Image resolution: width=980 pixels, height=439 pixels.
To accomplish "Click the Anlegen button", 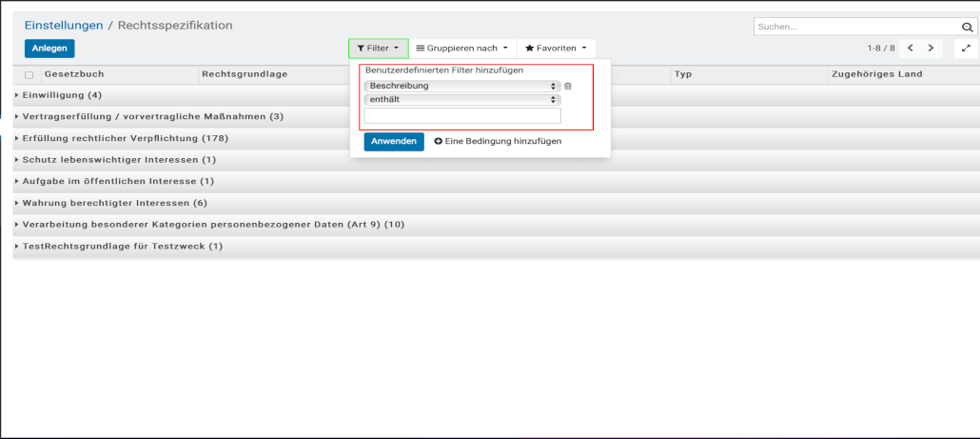I will click(49, 49).
